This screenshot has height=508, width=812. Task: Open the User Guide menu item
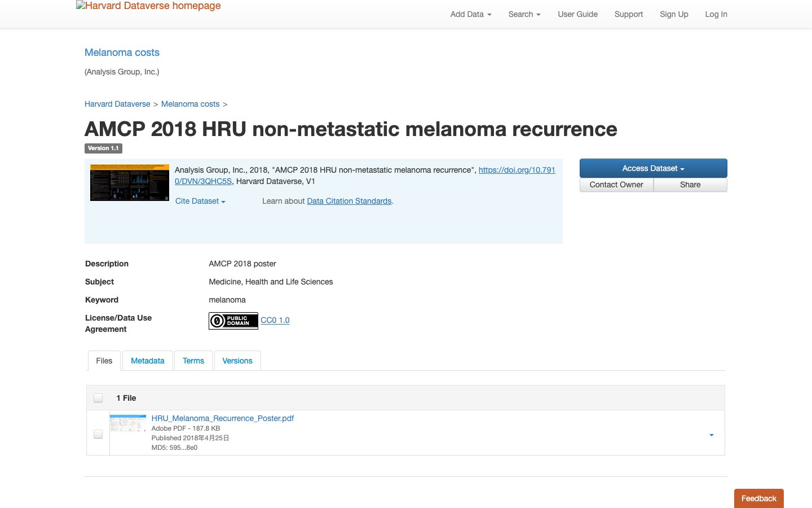577,14
